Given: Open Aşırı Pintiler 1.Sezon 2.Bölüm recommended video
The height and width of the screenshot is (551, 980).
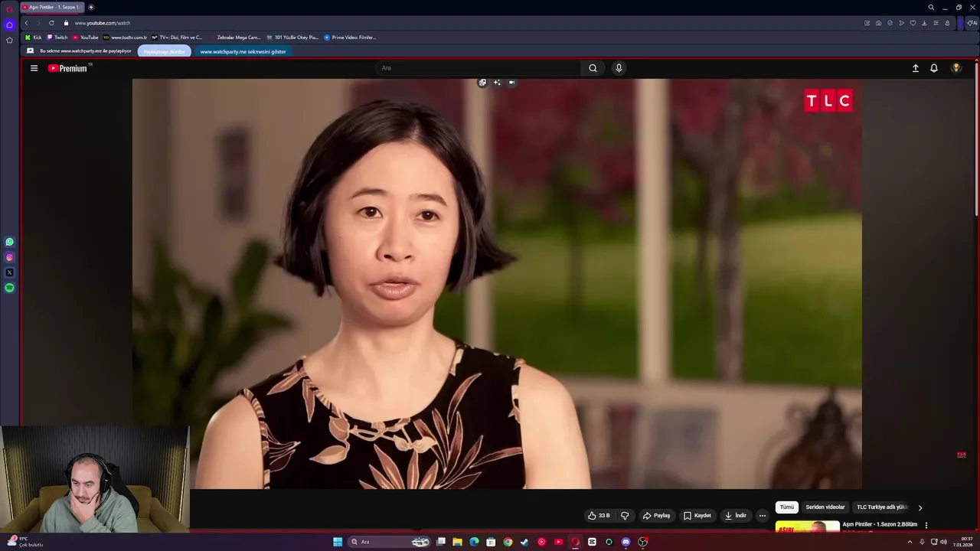Looking at the screenshot, I should (880, 525).
